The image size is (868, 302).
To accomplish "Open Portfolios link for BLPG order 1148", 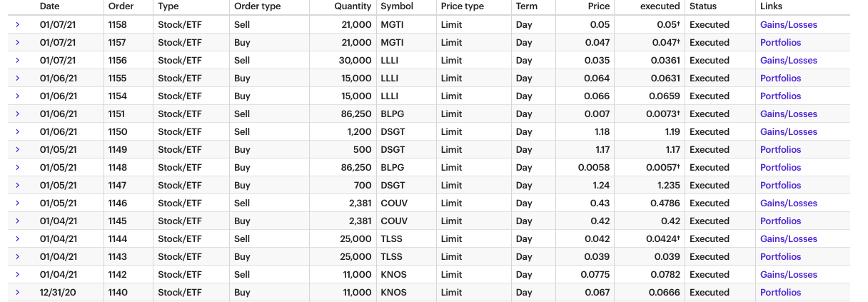I will tap(780, 167).
